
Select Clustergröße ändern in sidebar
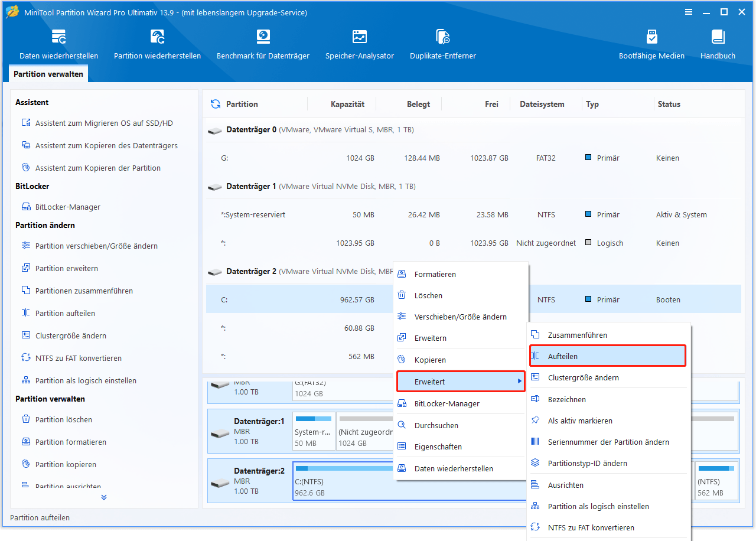tap(64, 335)
